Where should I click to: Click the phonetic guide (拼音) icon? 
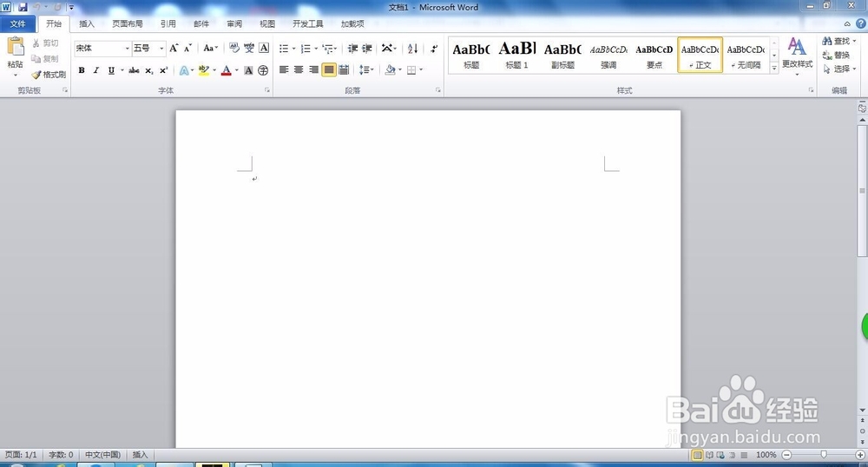(249, 48)
